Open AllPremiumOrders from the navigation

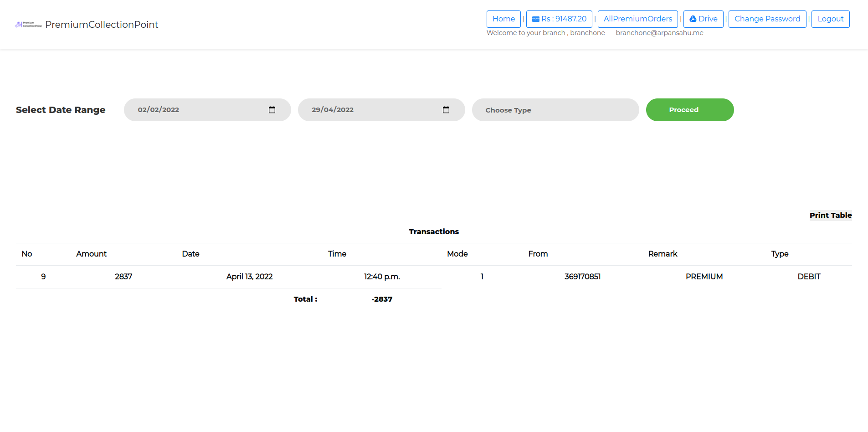[x=637, y=19]
